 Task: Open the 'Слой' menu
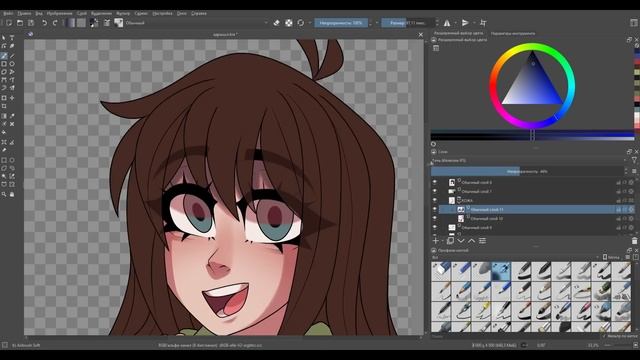pos(82,13)
